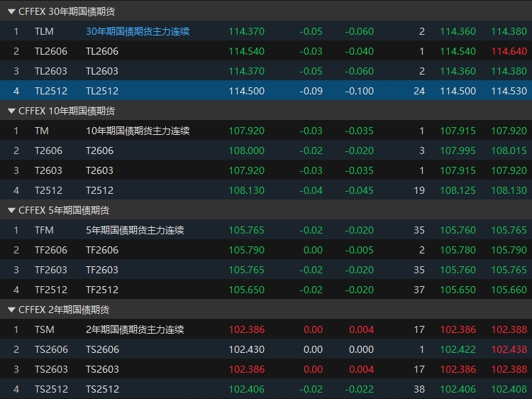
Task: Open 10年期国债期货主力连续 contract name
Action: (138, 131)
